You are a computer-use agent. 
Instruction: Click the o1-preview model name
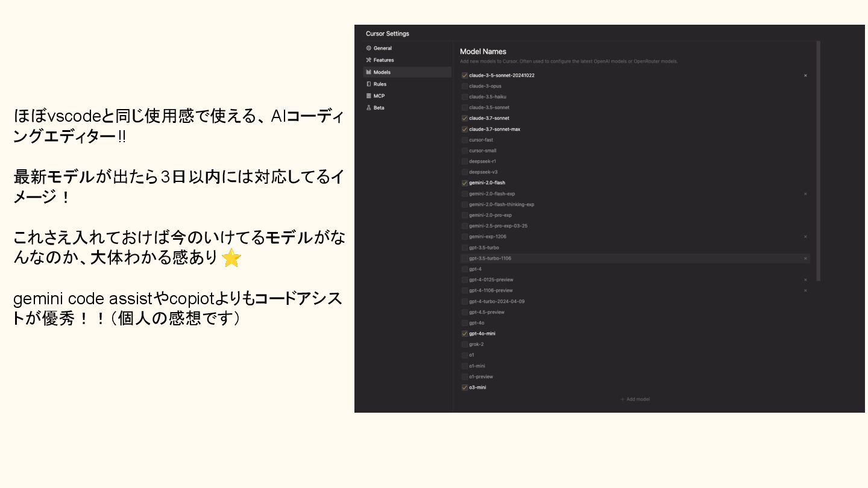(481, 377)
